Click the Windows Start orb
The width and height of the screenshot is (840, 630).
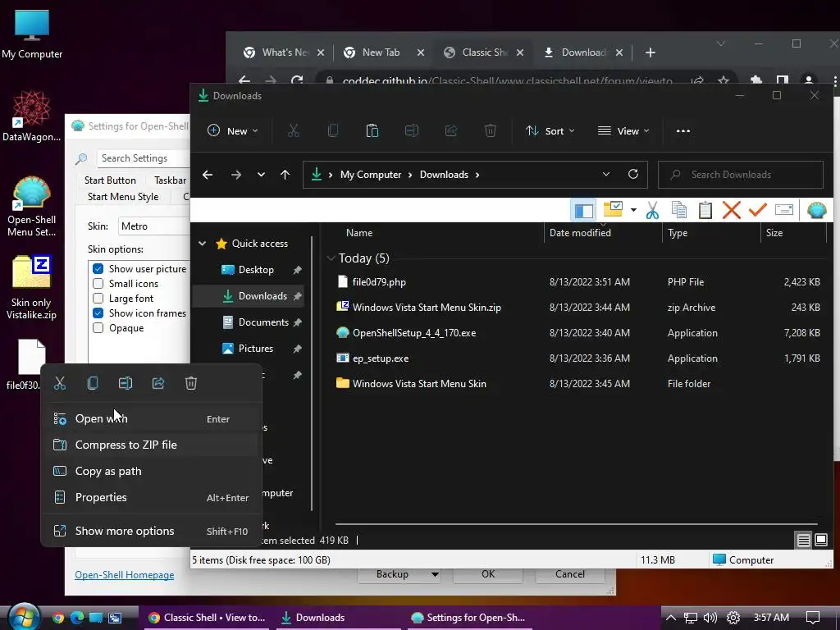[24, 617]
